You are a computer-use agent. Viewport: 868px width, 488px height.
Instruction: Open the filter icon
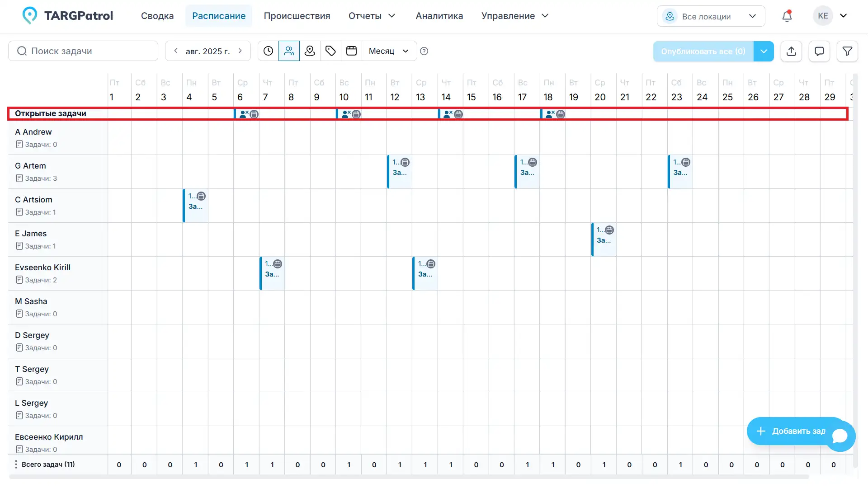click(x=847, y=51)
